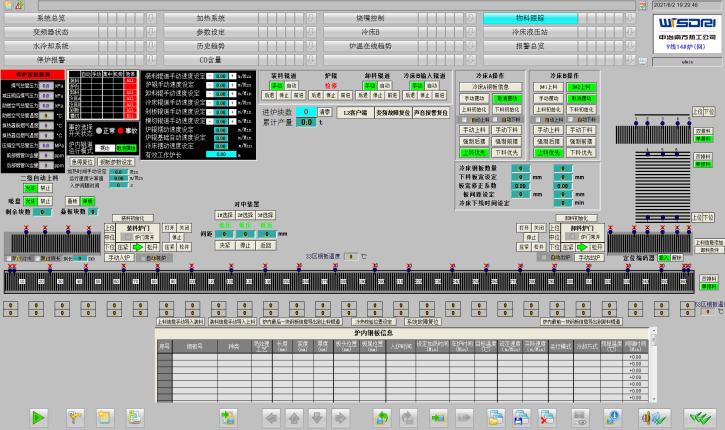725x430 pixels.
Task: Click the green curved back-arrow icon
Action: 382,418
